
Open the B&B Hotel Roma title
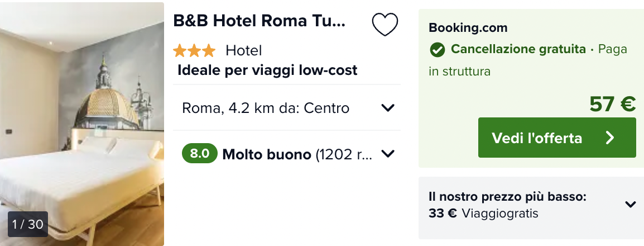tap(259, 21)
